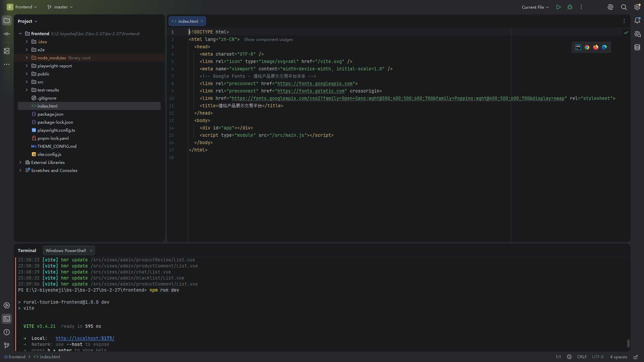Viewport: 644px width, 362px height.
Task: Toggle read-only lock in status bar
Action: click(636, 357)
